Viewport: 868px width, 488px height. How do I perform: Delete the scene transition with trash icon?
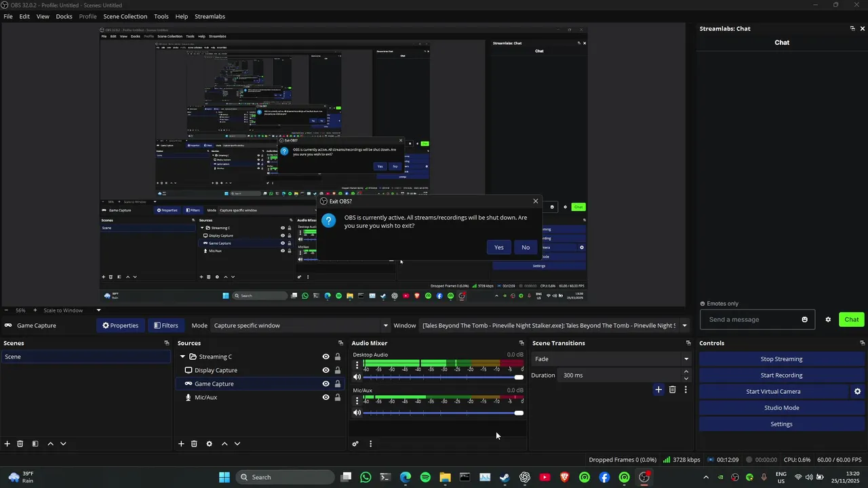click(673, 390)
